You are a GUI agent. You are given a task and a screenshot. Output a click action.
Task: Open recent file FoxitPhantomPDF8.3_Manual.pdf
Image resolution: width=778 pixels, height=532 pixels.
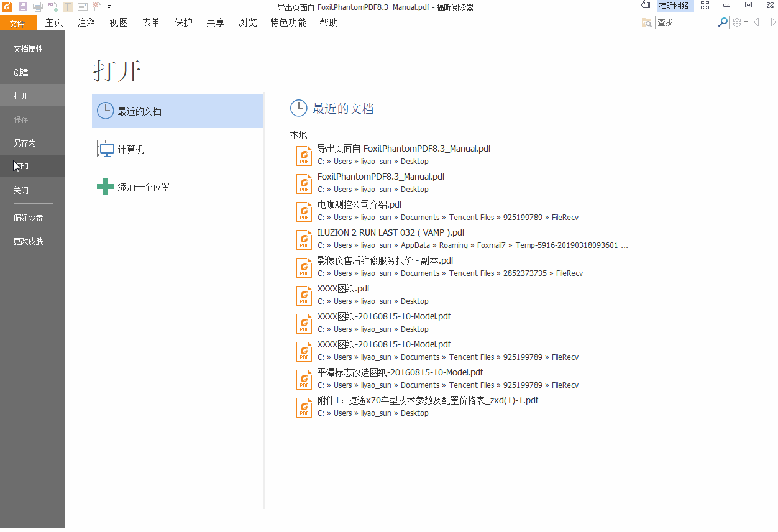click(x=381, y=177)
